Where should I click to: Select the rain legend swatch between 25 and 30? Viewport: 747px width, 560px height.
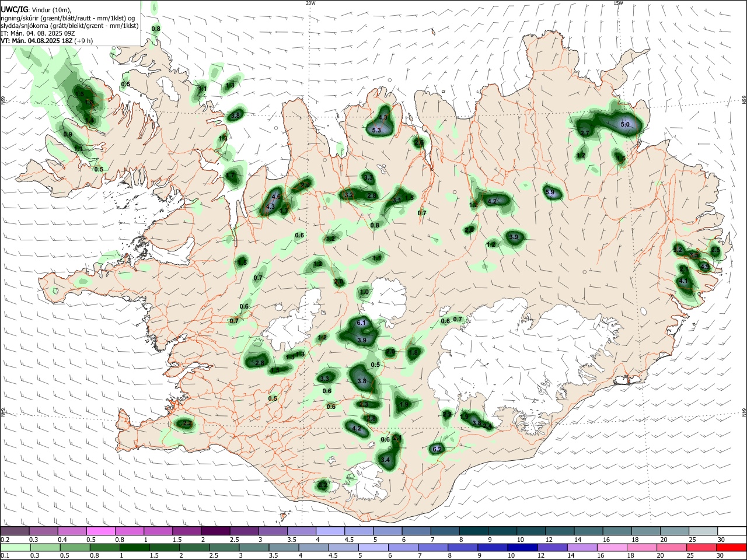[x=703, y=547]
